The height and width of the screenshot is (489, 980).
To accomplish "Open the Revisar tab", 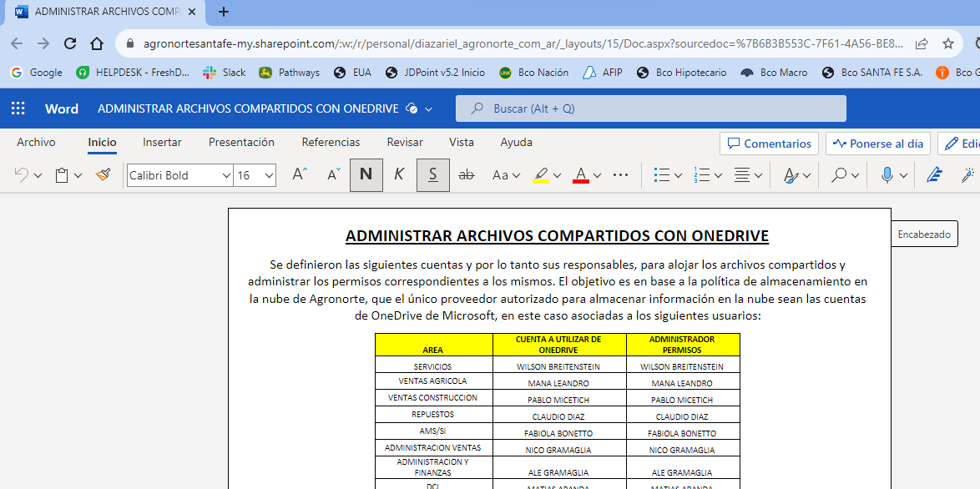I will coord(405,143).
